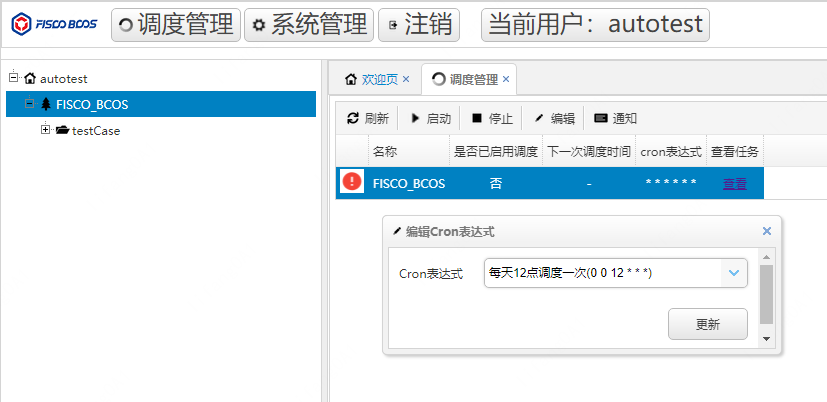Click the 启动 start toolbar button
This screenshot has width=827, height=402.
pos(430,119)
